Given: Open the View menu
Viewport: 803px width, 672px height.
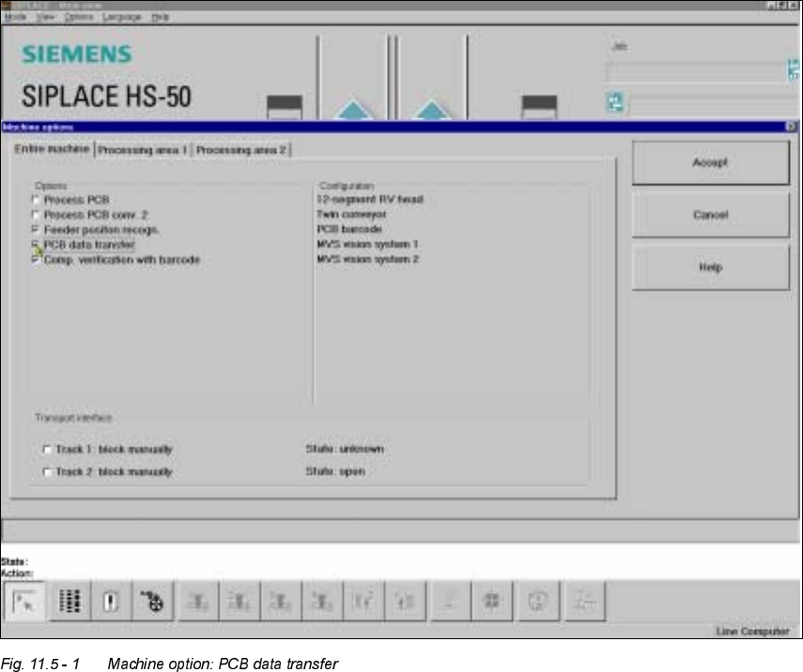Looking at the screenshot, I should [45, 17].
